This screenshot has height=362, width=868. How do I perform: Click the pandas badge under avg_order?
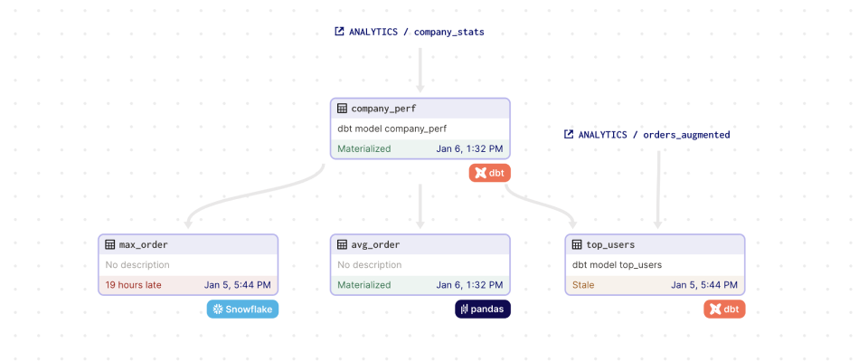(483, 310)
